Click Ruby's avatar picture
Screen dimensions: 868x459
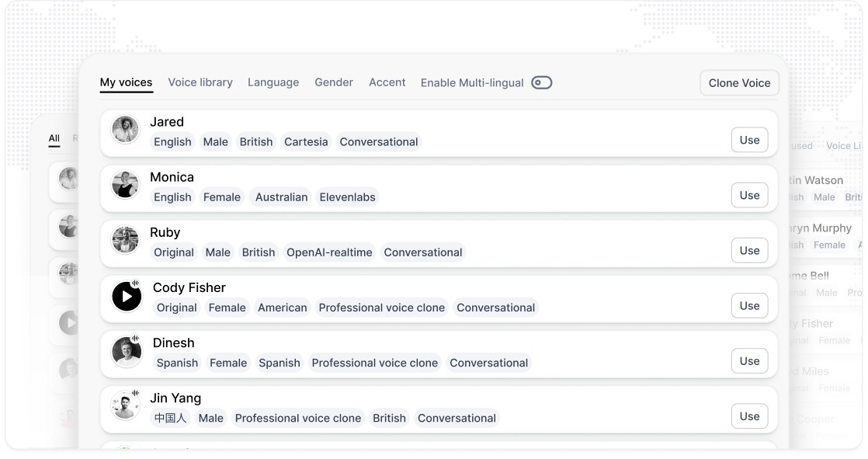(x=125, y=240)
